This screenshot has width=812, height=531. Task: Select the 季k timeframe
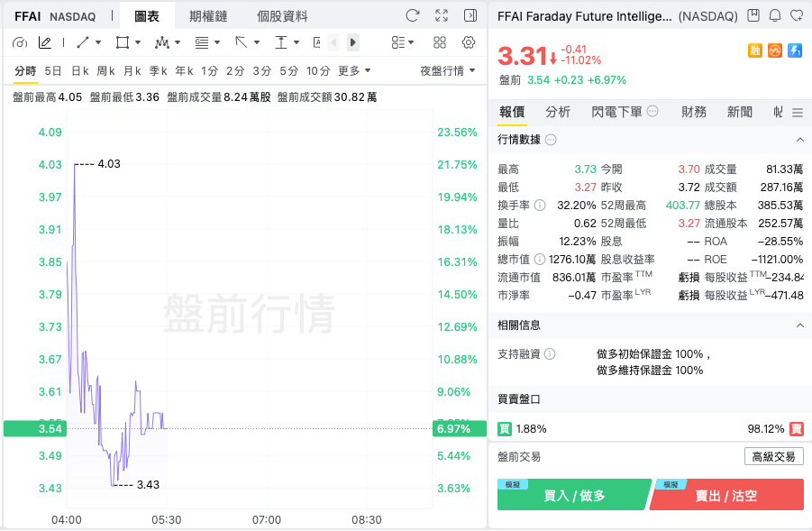pyautogui.click(x=158, y=70)
